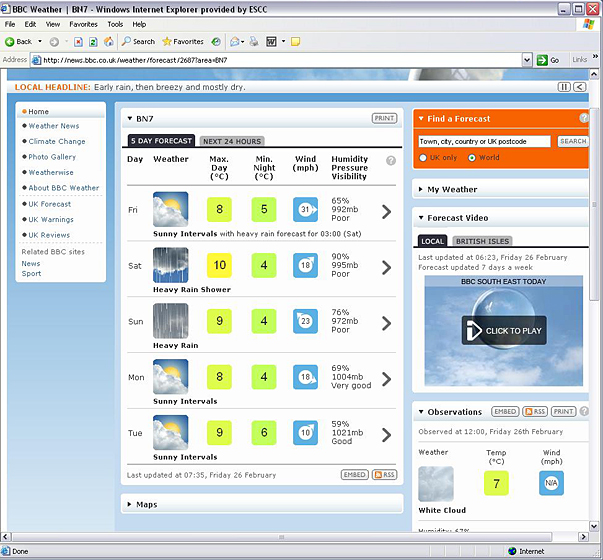Expand Friday's forecast details arrow
This screenshot has width=603, height=560.
386,212
